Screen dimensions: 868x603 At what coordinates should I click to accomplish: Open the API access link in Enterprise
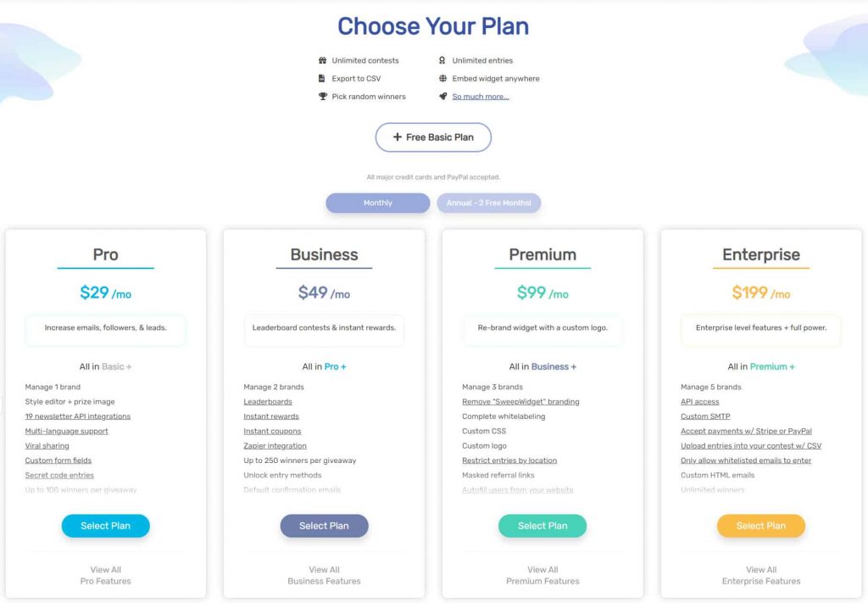(x=700, y=402)
